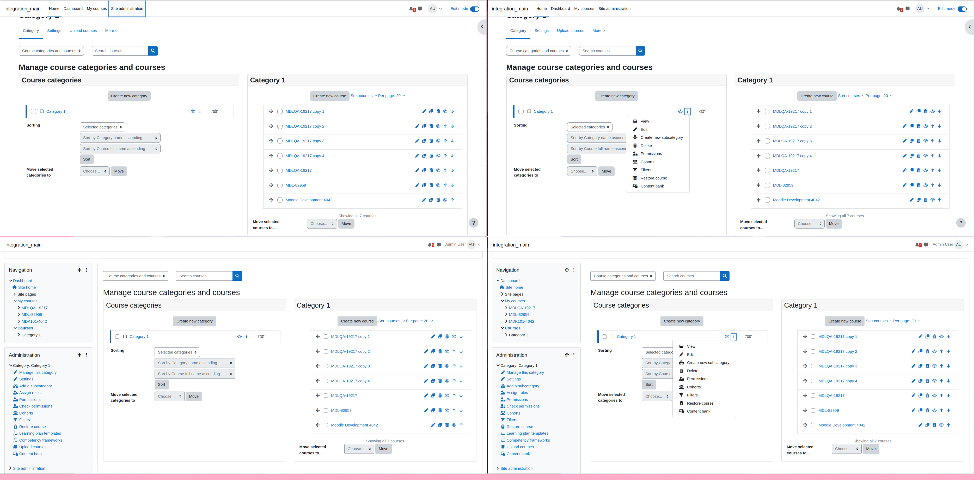Open notifications bell in top-left screenshot
Image resolution: width=980 pixels, height=480 pixels.
tap(412, 9)
